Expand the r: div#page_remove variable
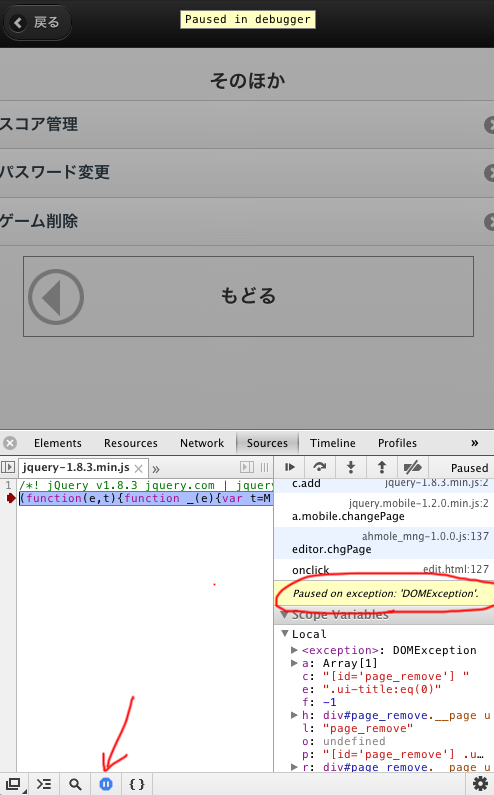Screen dimensions: 494x795 point(294,767)
